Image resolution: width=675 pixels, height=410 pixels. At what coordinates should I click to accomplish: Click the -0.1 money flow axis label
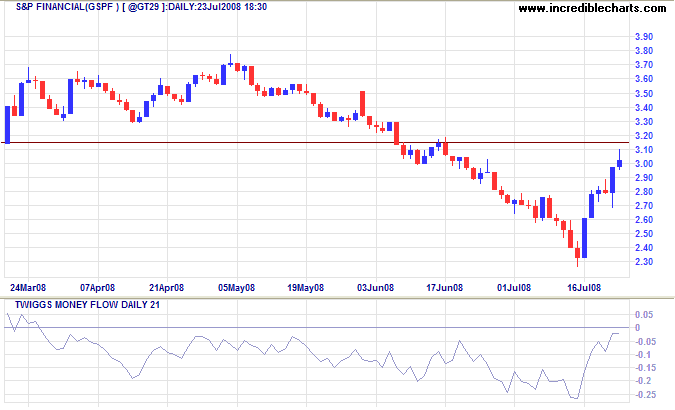[641, 355]
